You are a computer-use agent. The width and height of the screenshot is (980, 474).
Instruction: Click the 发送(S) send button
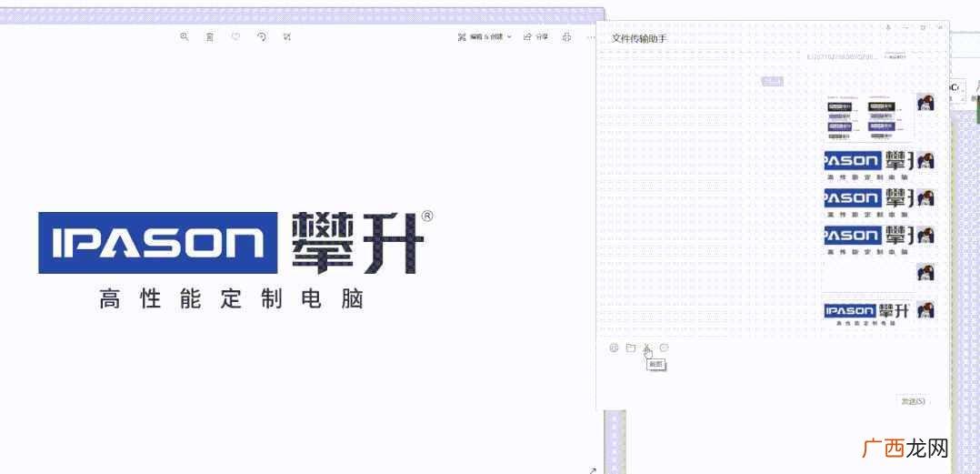pyautogui.click(x=913, y=401)
